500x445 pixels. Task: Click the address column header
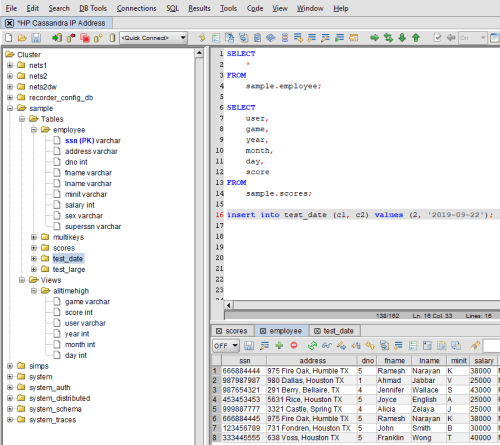[312, 361]
